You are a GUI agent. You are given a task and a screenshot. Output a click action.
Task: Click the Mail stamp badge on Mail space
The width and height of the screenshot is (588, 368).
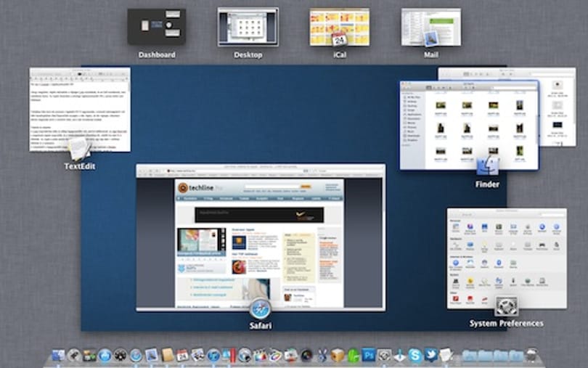coord(431,39)
